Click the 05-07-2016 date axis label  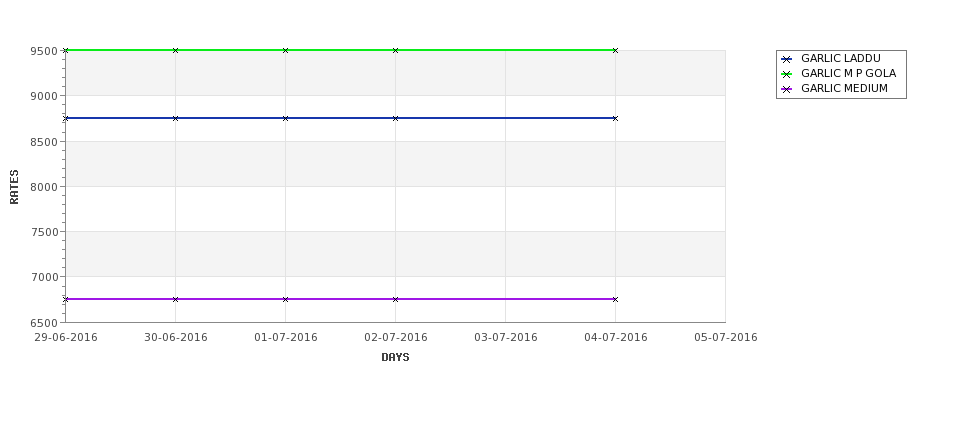[x=726, y=338]
